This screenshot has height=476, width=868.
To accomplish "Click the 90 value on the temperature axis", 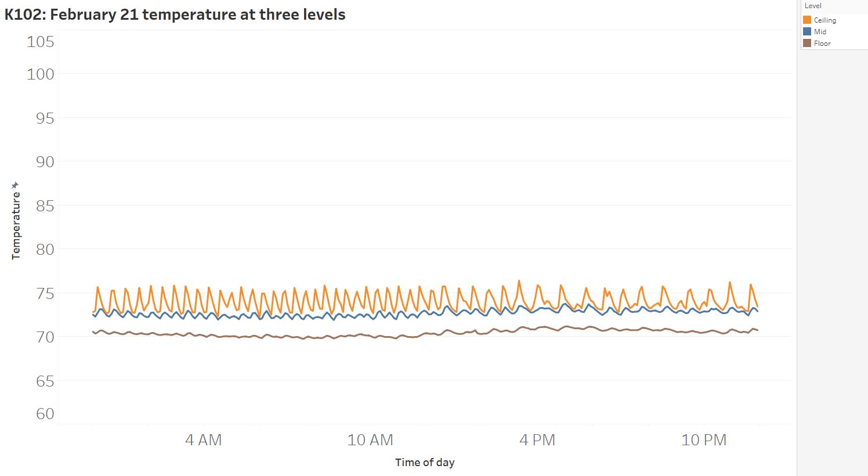I will [x=45, y=162].
